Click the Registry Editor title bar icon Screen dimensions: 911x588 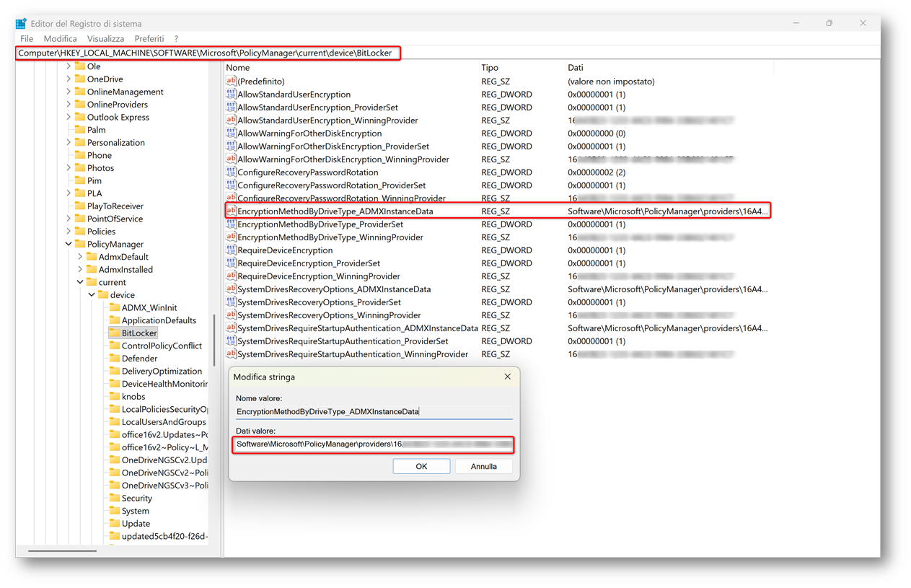22,24
